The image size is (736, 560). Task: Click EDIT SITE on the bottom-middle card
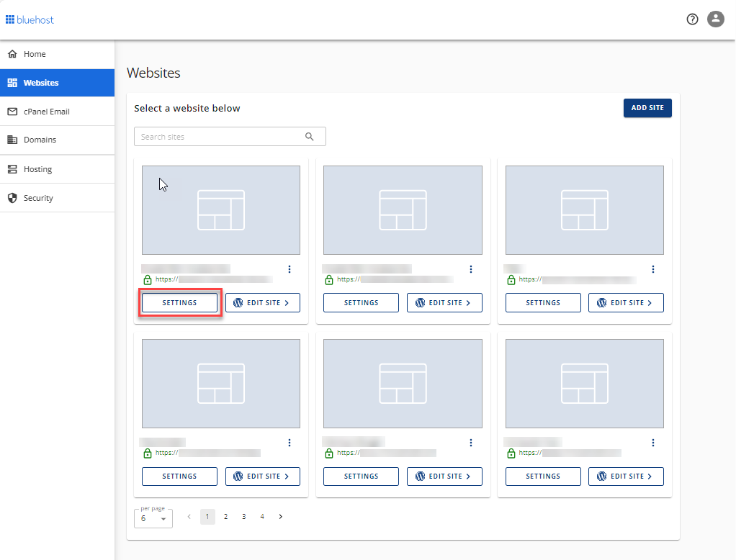pyautogui.click(x=444, y=477)
